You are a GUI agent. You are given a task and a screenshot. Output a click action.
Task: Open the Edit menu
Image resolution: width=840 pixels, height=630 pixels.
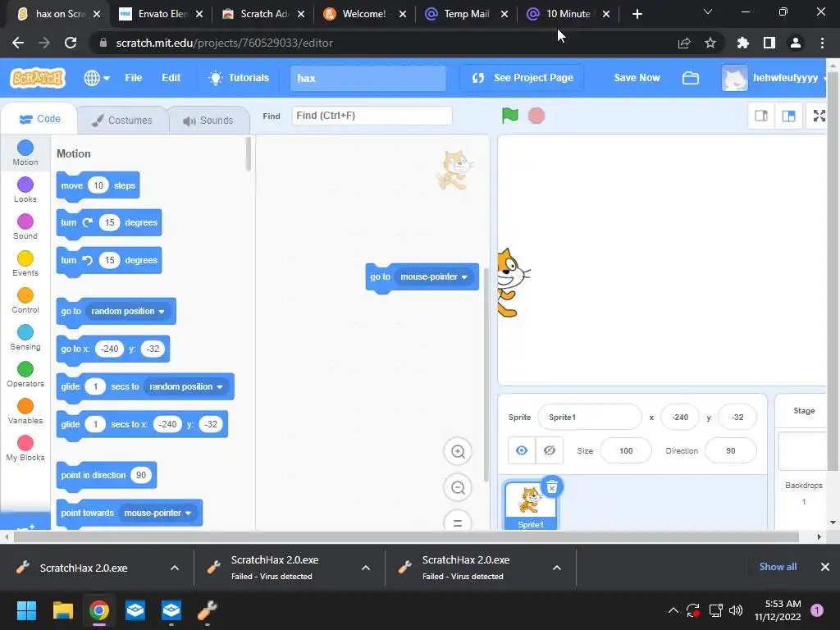(171, 78)
